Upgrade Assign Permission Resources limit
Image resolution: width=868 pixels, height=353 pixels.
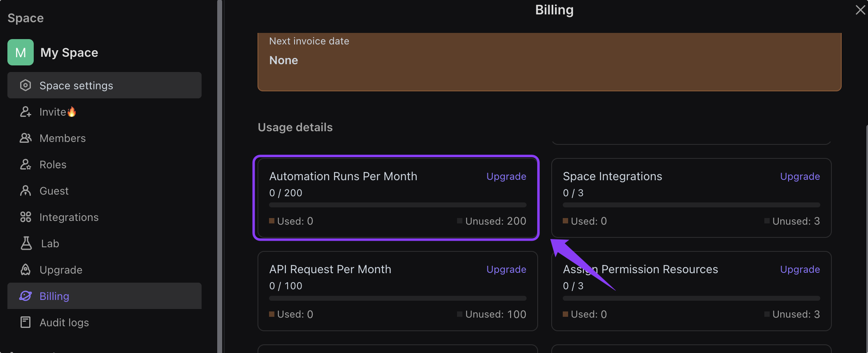coord(800,269)
